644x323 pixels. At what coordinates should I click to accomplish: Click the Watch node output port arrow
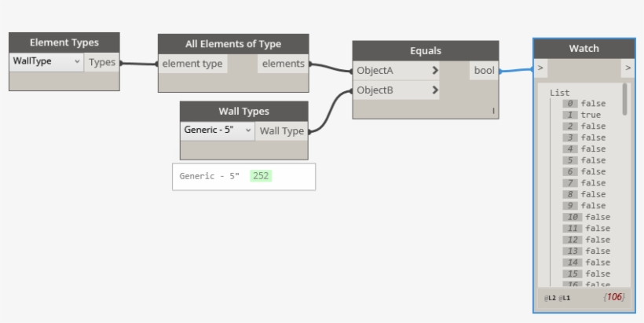[x=628, y=69]
